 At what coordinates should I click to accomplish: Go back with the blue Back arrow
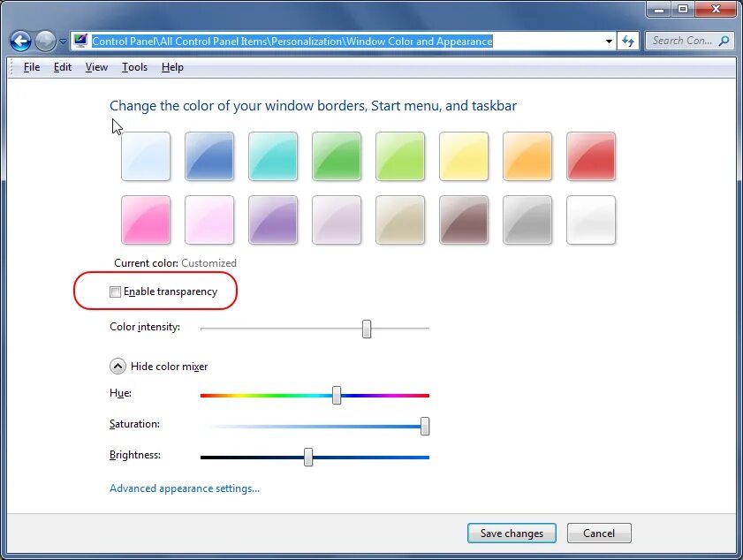(21, 42)
